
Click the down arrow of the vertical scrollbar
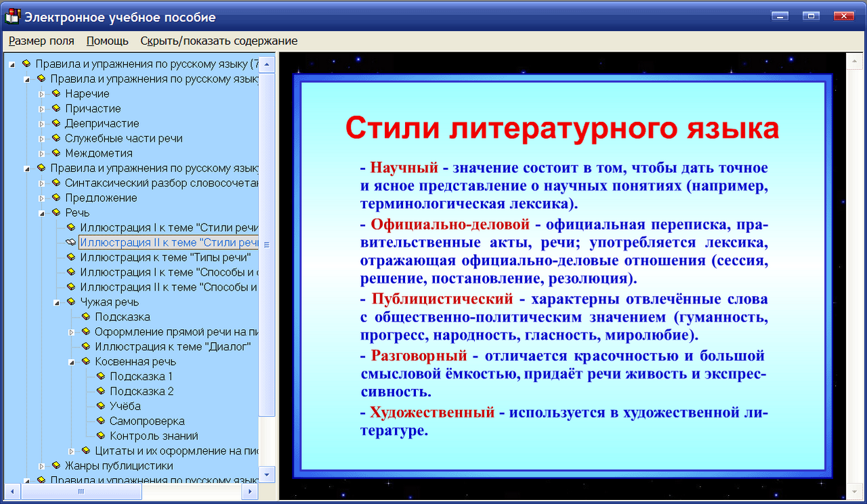(268, 474)
